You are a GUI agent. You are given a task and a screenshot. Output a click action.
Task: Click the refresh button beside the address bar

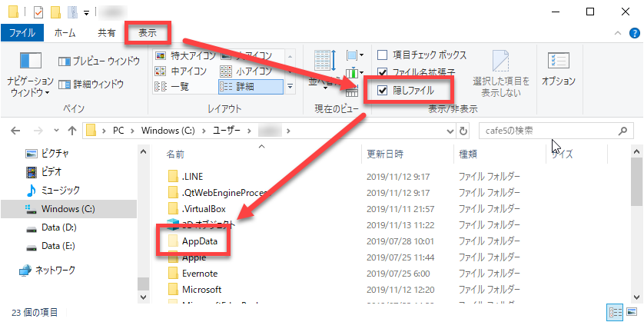[x=462, y=130]
